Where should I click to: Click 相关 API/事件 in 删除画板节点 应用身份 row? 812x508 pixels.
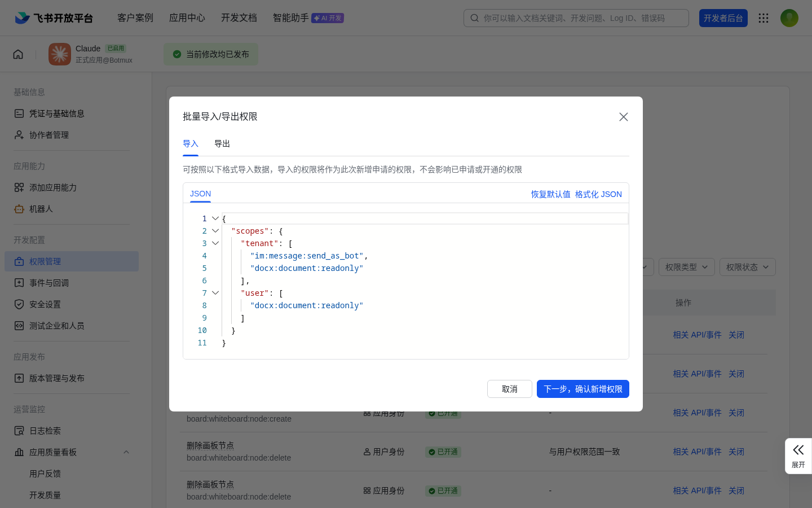[x=697, y=491]
